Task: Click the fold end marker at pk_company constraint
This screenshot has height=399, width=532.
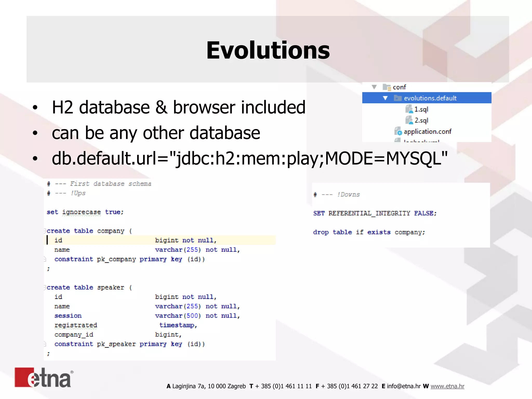Action: pos(45,259)
